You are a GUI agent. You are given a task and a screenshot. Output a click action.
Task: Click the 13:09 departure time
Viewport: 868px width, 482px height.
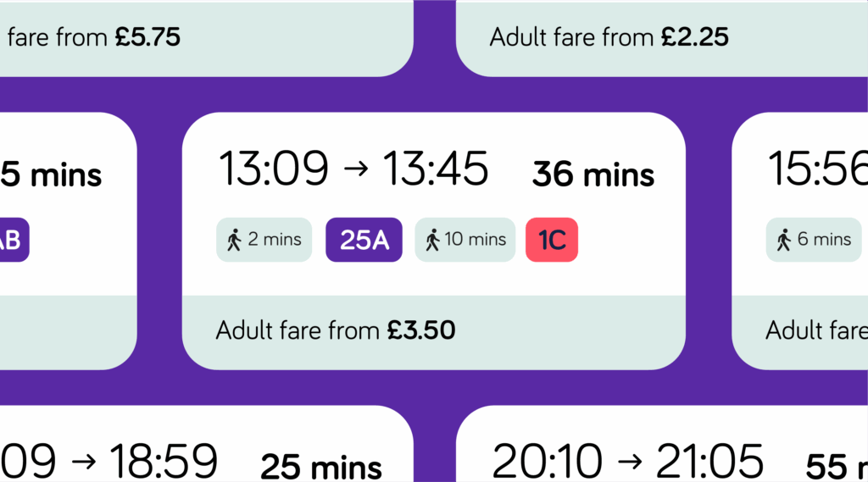tap(274, 169)
